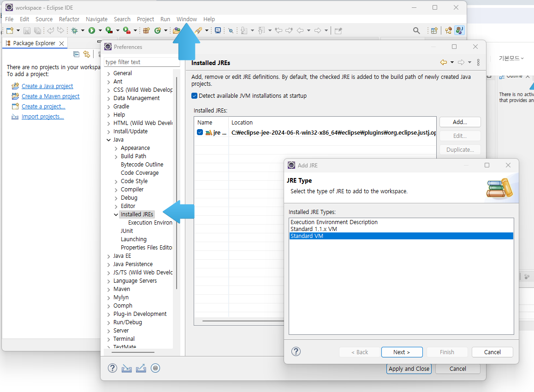Click the Add... button
The image size is (534, 392).
pos(460,122)
